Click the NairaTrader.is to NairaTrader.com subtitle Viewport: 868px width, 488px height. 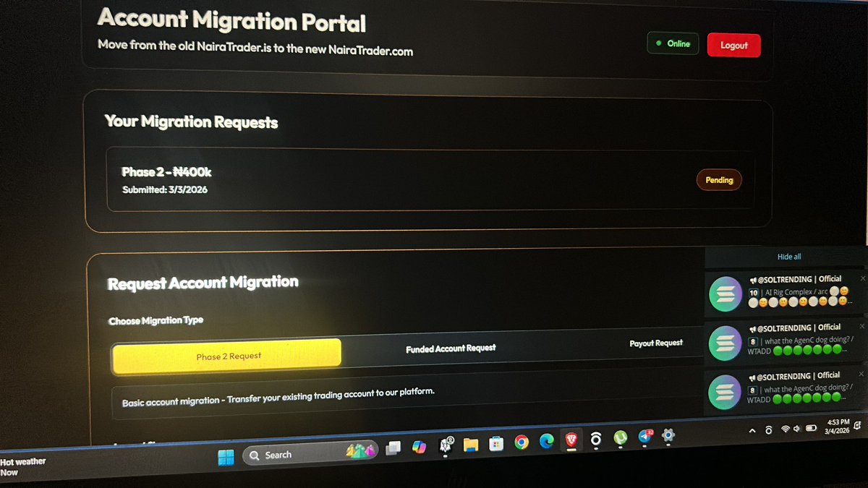[255, 47]
